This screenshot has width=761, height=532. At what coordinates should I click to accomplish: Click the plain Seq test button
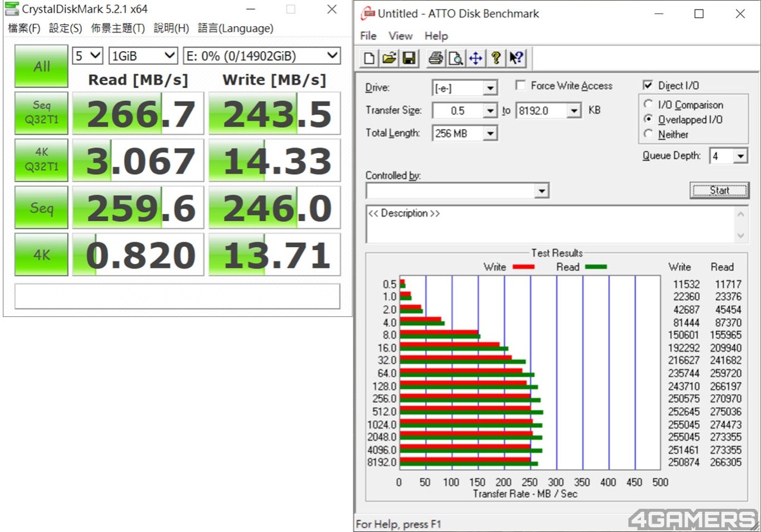tap(42, 207)
